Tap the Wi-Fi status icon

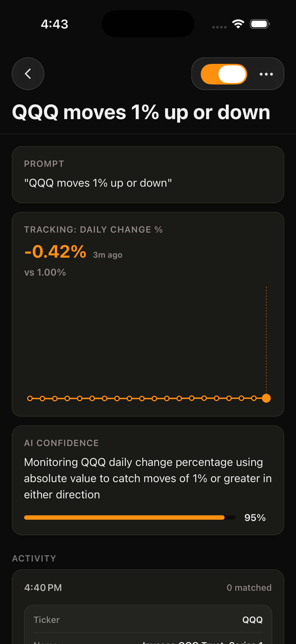238,24
